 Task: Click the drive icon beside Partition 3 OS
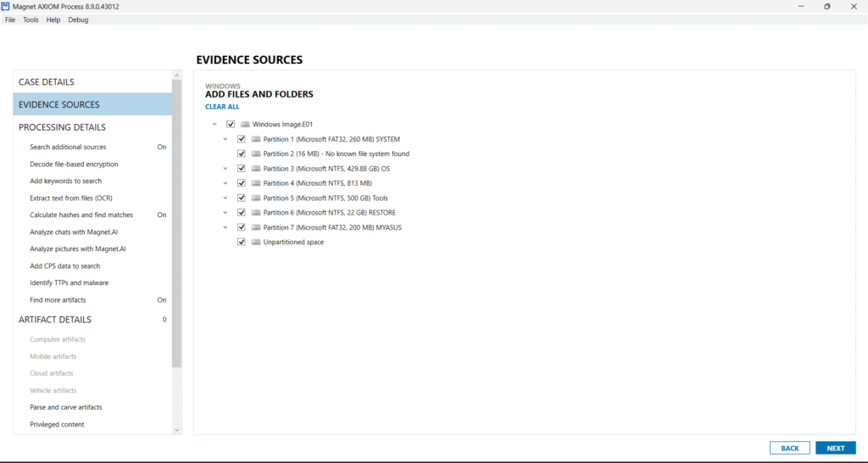point(256,169)
